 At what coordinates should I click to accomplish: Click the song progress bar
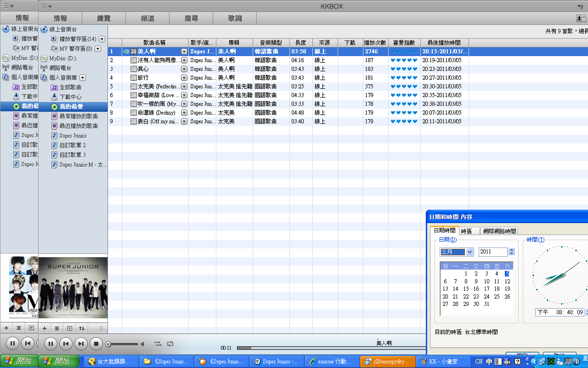(x=322, y=348)
